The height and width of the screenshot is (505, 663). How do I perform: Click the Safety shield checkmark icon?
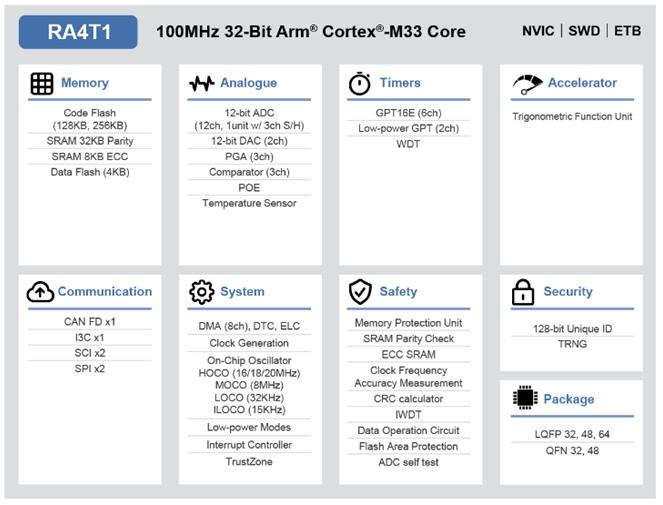pos(360,292)
